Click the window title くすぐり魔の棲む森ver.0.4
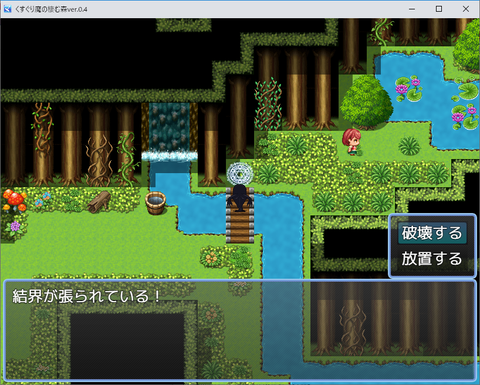The width and height of the screenshot is (480, 385). [x=51, y=9]
